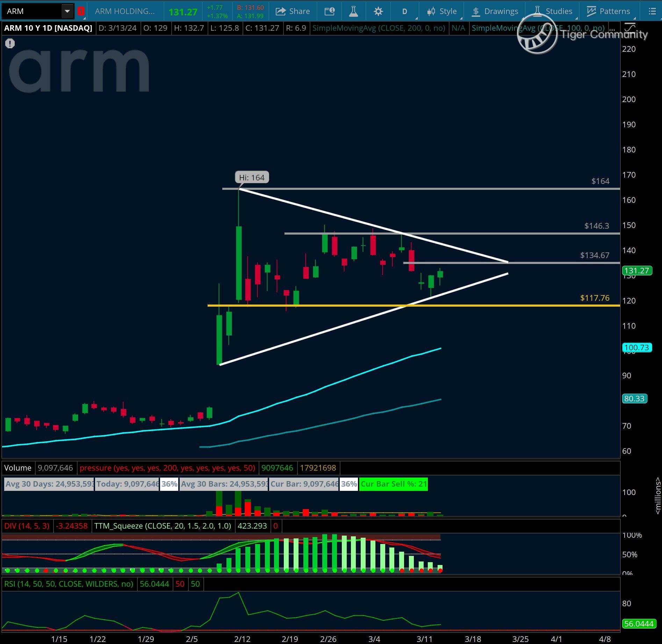Click the Volume study label

click(17, 468)
